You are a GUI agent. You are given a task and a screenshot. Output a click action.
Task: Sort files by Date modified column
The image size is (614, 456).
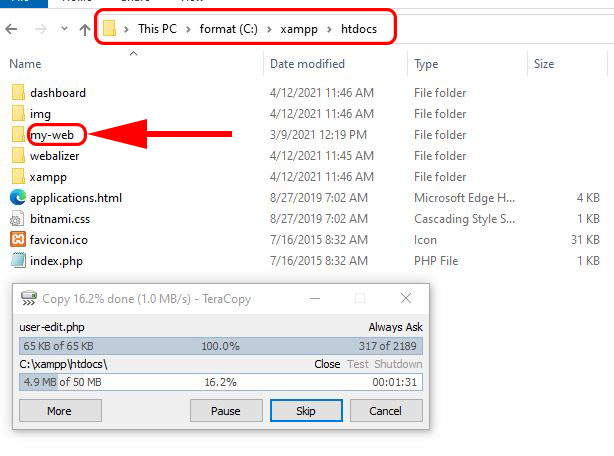click(x=307, y=64)
